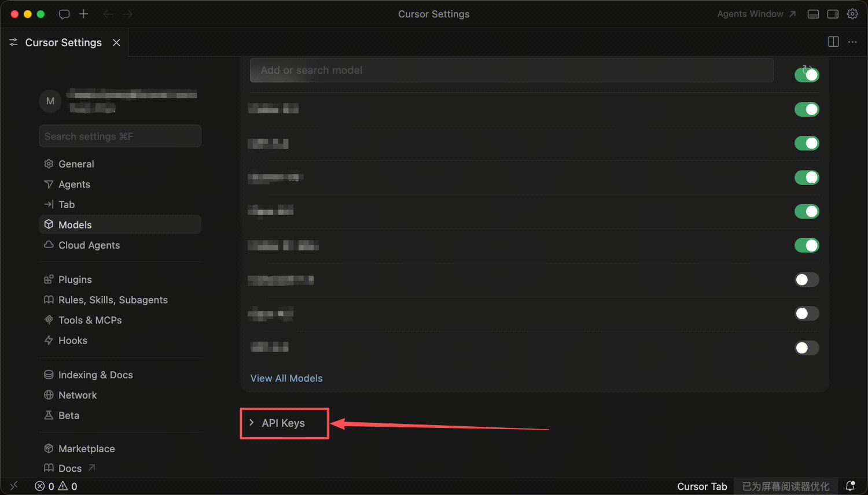Screen dimensions: 868x495
Task: Expand the API Keys section
Action: pos(284,423)
